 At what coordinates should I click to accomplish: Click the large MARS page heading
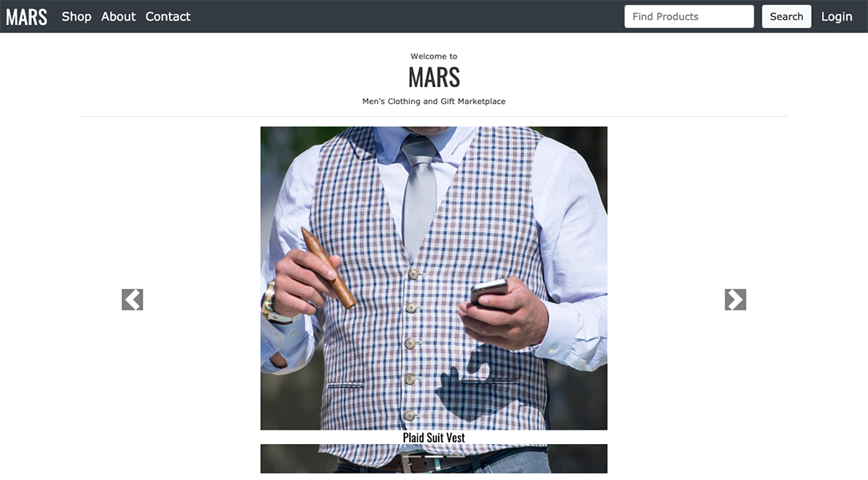(x=434, y=77)
